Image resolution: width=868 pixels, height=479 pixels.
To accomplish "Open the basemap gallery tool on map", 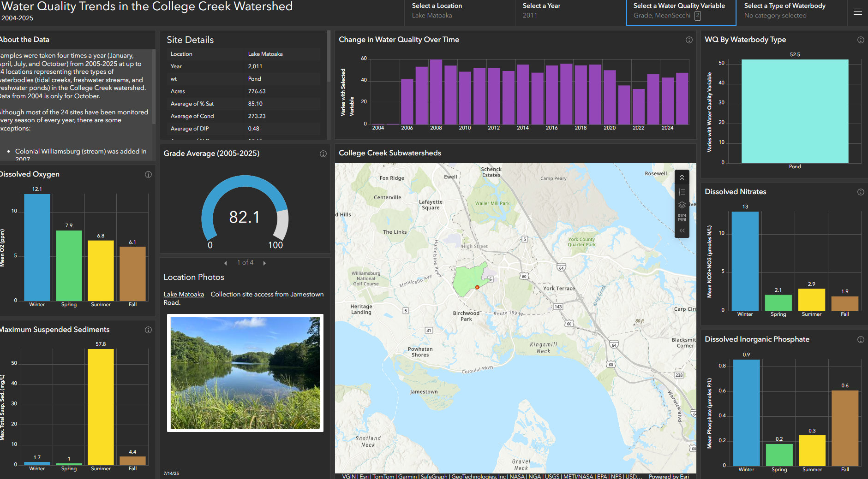I will point(682,218).
